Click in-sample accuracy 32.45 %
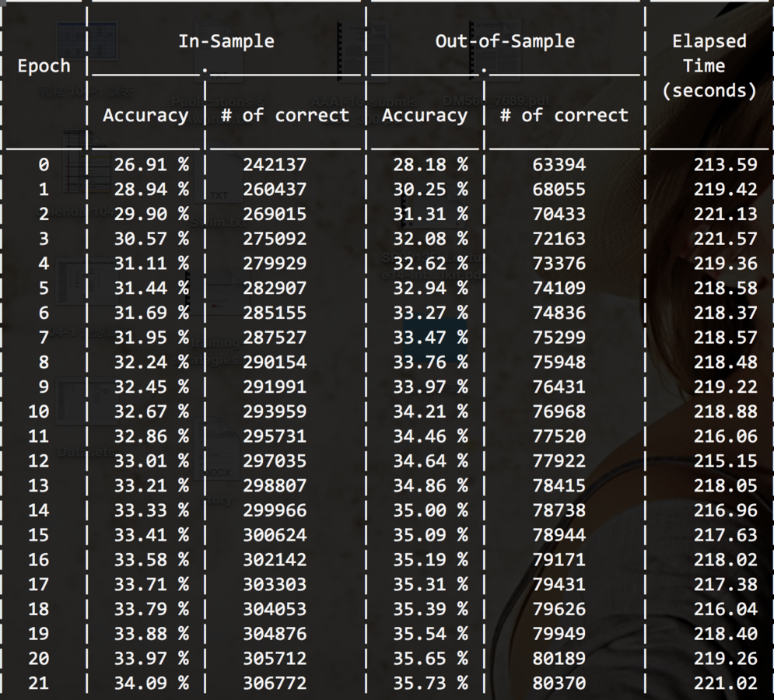This screenshot has width=774, height=700. pyautogui.click(x=152, y=387)
